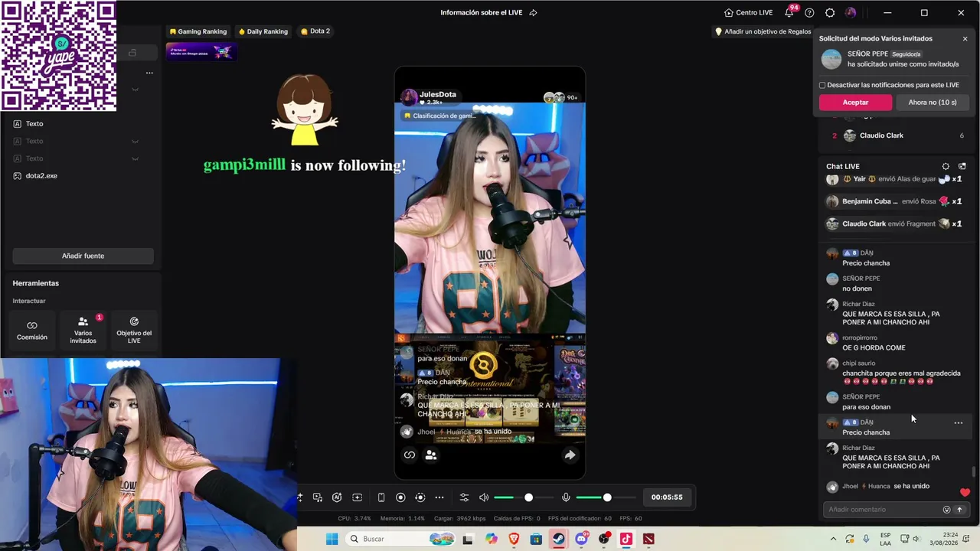Open sources panel three-dot menu
The width and height of the screenshot is (980, 551).
click(x=149, y=73)
